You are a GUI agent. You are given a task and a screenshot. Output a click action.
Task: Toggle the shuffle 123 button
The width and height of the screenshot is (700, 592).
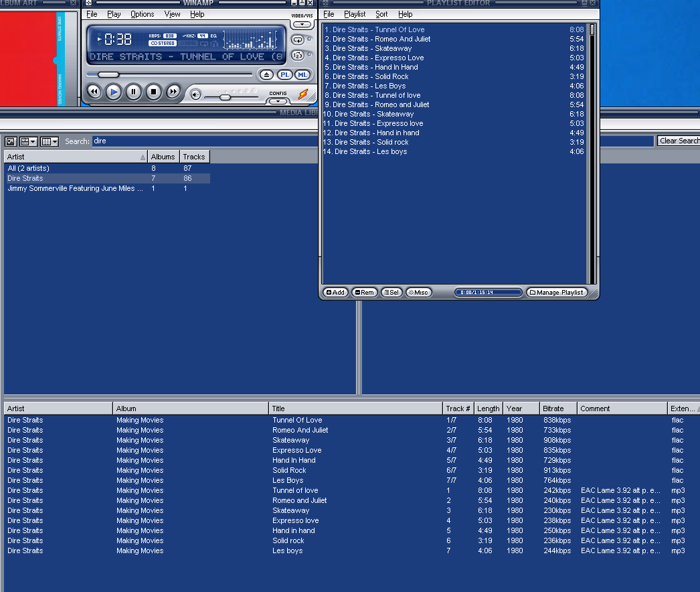[x=298, y=56]
